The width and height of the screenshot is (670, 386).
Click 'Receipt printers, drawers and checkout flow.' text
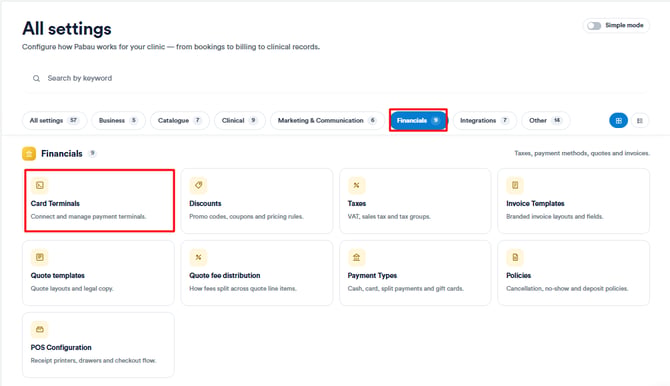click(x=93, y=360)
